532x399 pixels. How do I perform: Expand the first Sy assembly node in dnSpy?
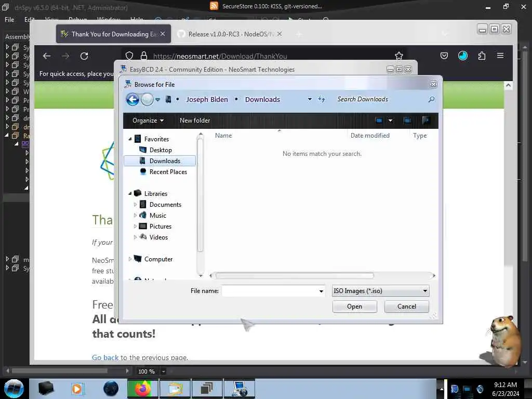pos(7,47)
